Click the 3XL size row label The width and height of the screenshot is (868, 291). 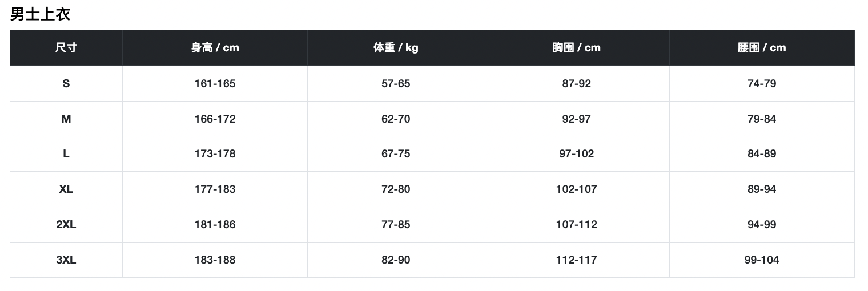pos(66,260)
